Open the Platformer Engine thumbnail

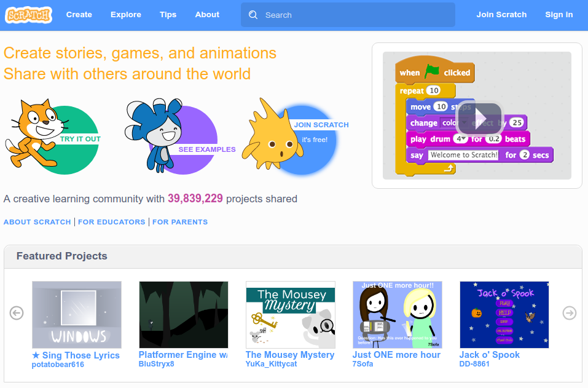click(184, 315)
